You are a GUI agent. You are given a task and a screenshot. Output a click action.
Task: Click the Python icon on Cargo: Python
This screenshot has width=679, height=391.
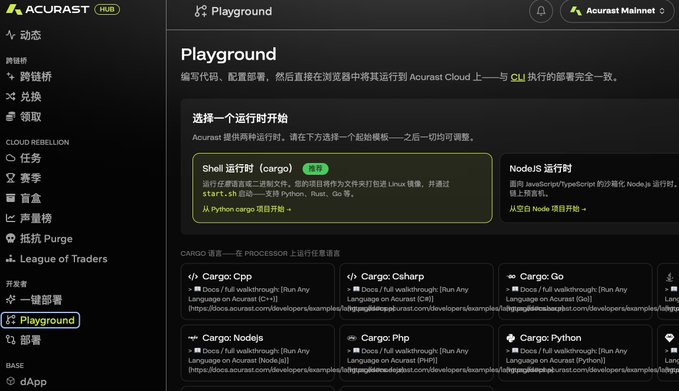tap(511, 338)
